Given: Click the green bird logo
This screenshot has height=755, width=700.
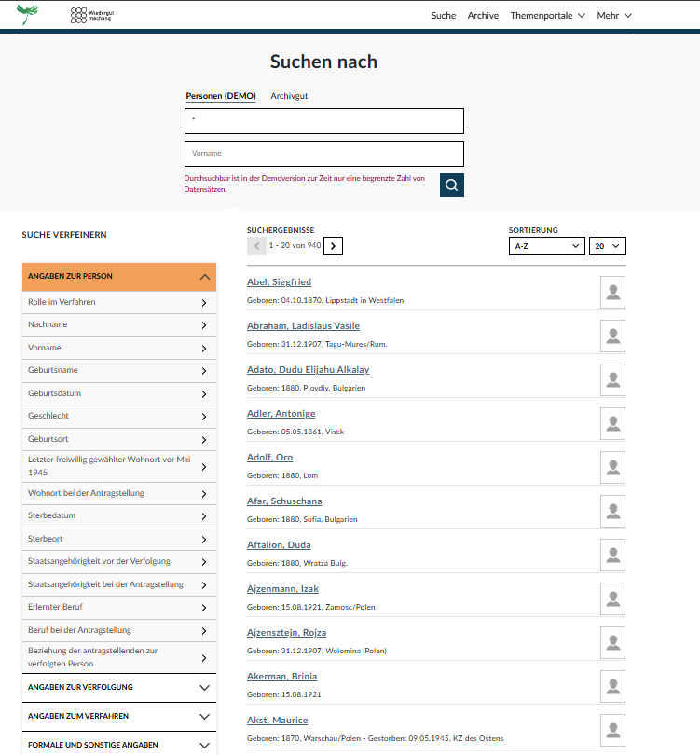Looking at the screenshot, I should coord(28,14).
